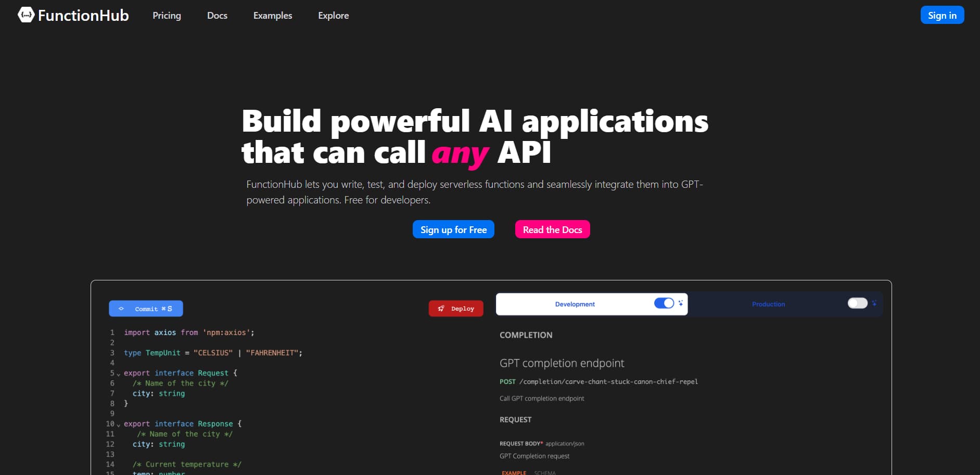Viewport: 980px width, 475px height.
Task: Select Explore in the navigation bar
Action: point(334,16)
